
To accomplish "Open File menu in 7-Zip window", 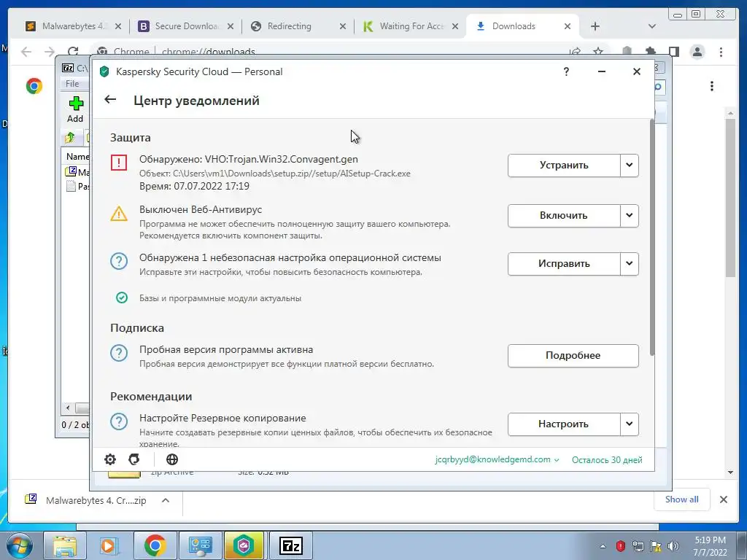I will pos(72,84).
